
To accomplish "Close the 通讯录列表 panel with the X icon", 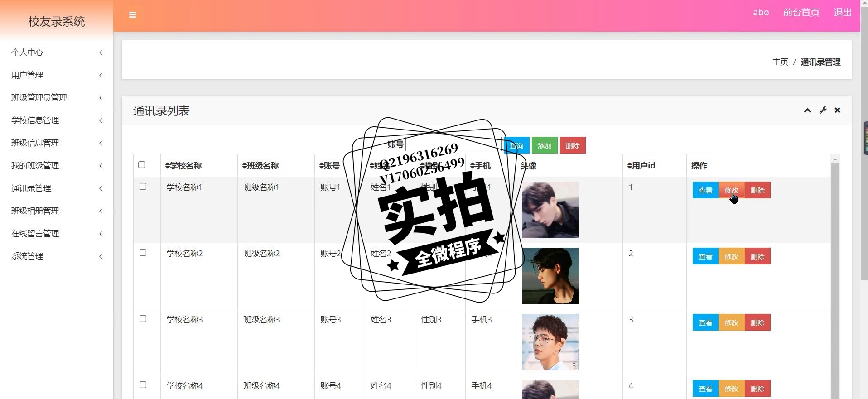I will point(837,110).
